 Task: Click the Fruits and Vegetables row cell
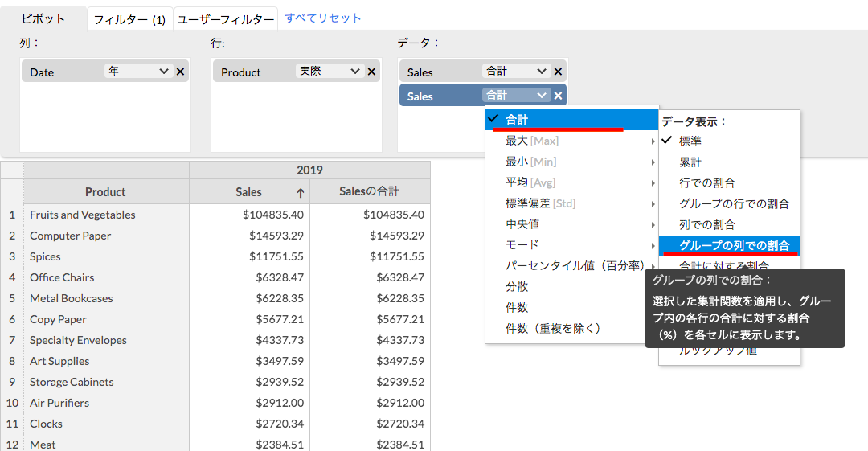[x=83, y=215]
